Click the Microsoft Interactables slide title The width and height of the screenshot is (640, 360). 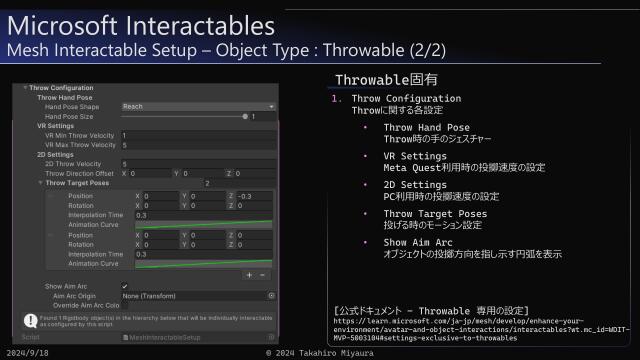click(141, 26)
